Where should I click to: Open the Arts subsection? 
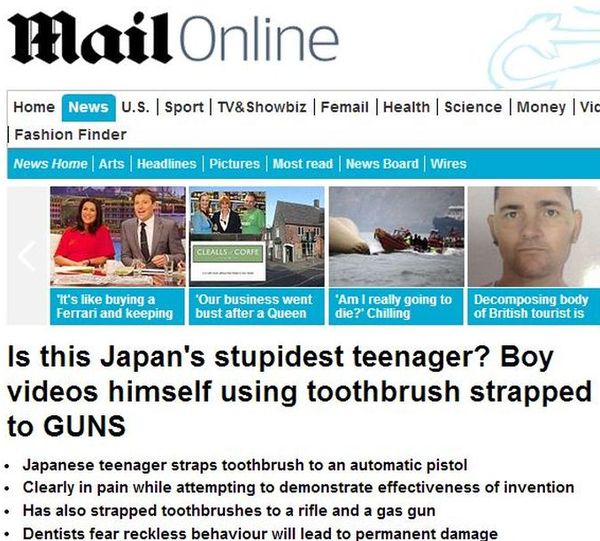pyautogui.click(x=111, y=164)
